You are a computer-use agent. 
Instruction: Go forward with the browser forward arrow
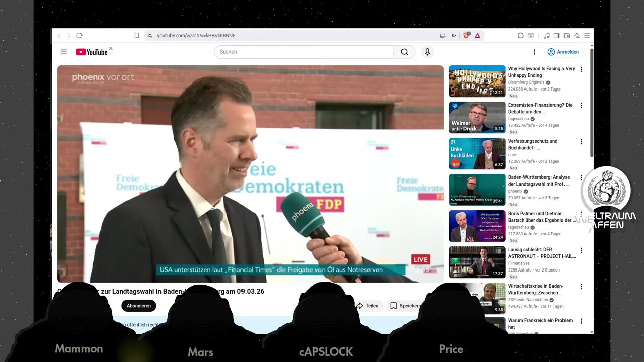tap(69, 36)
